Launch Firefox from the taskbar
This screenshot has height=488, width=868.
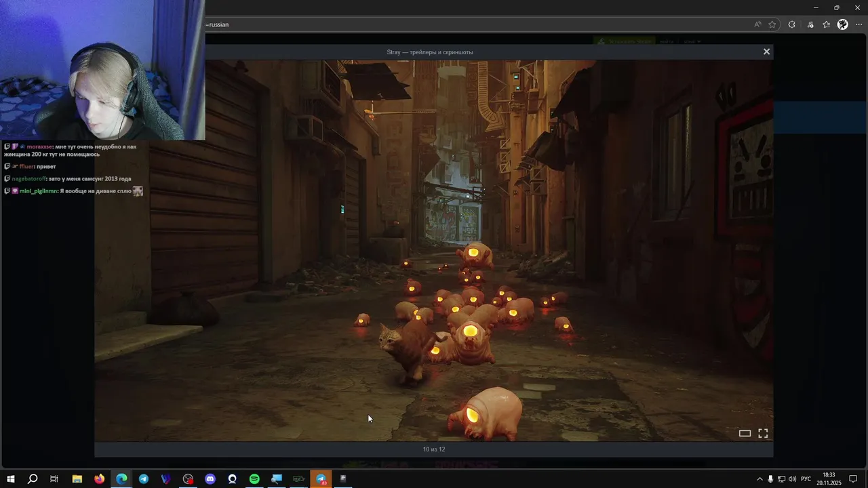click(99, 479)
